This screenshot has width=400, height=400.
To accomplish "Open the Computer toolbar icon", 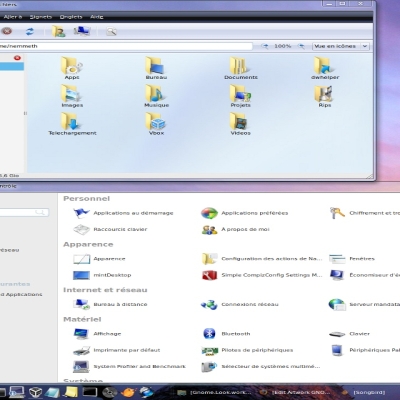I will (82, 31).
